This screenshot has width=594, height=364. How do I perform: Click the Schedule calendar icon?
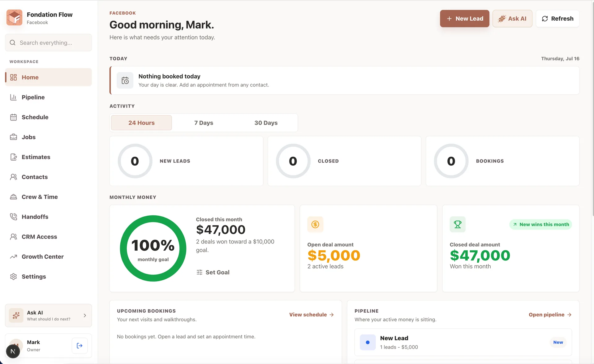[x=13, y=117]
